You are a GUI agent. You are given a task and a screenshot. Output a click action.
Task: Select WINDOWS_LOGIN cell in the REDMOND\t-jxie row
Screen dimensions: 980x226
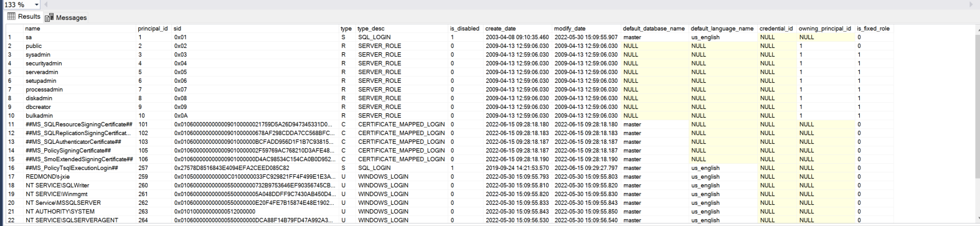point(402,177)
